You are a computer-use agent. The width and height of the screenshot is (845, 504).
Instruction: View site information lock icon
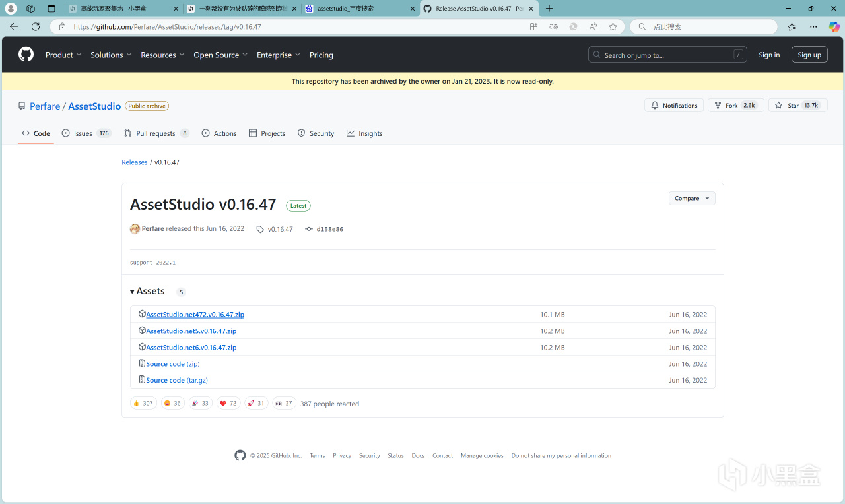click(x=63, y=27)
